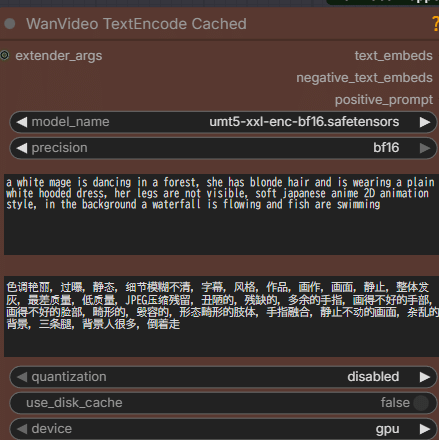Click the negative_text_embeds output label
This screenshot has width=439, height=440.
pos(364,78)
